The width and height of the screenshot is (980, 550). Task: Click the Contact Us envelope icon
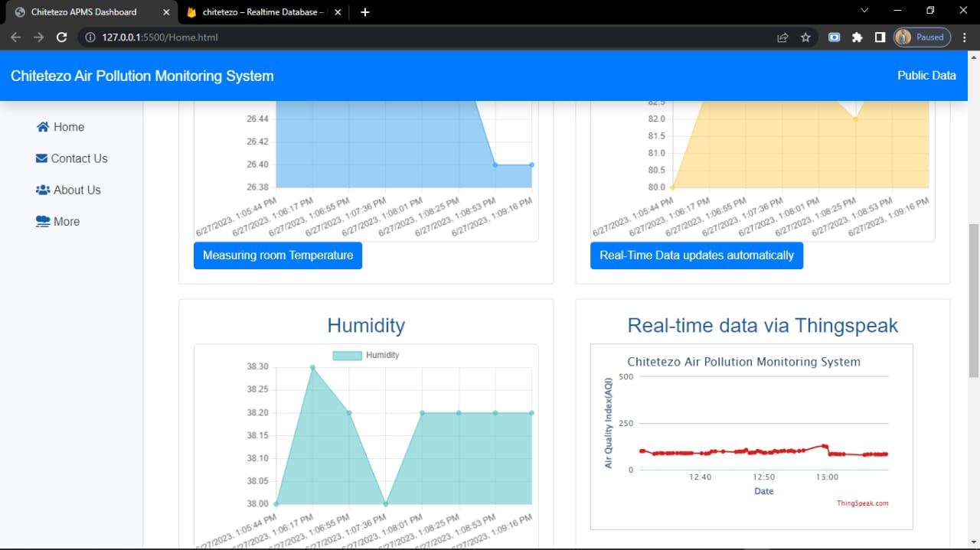click(x=41, y=158)
